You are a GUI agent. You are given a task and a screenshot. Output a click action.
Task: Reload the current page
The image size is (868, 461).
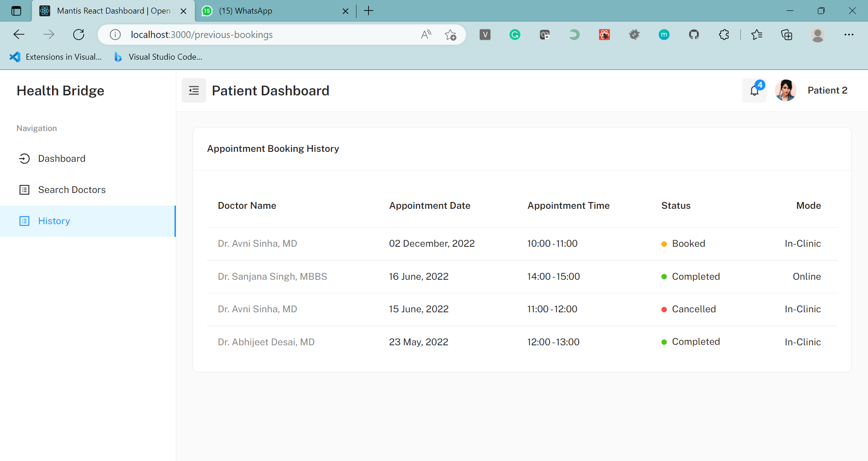[x=79, y=34]
